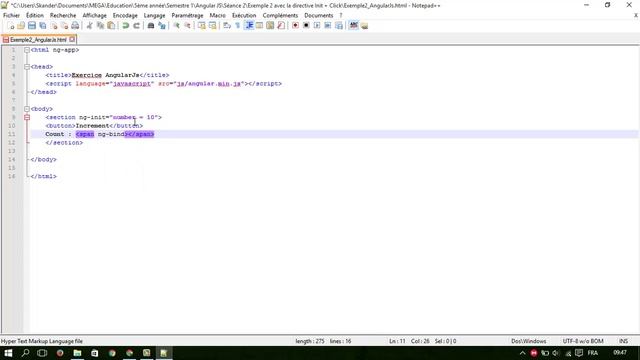Enable synchronized vertical scrolling
640x360 pixels.
(x=202, y=26)
